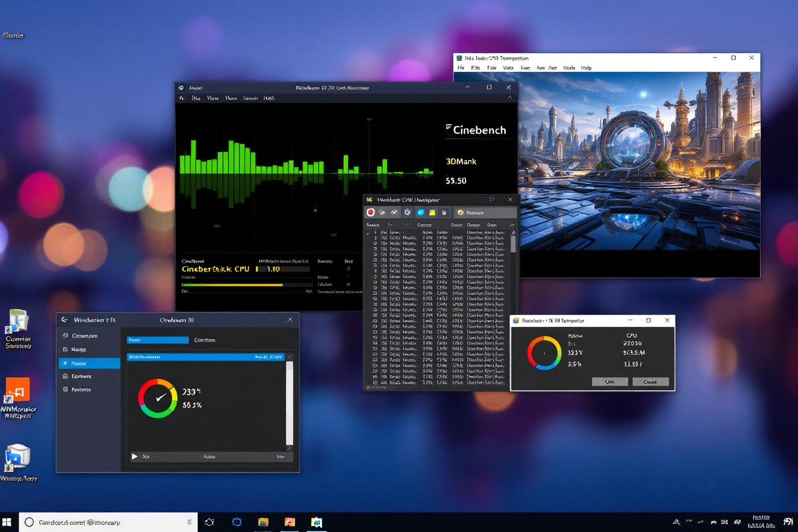
Task: Select the fourth sidebar item in benchmark window
Action: (x=89, y=376)
